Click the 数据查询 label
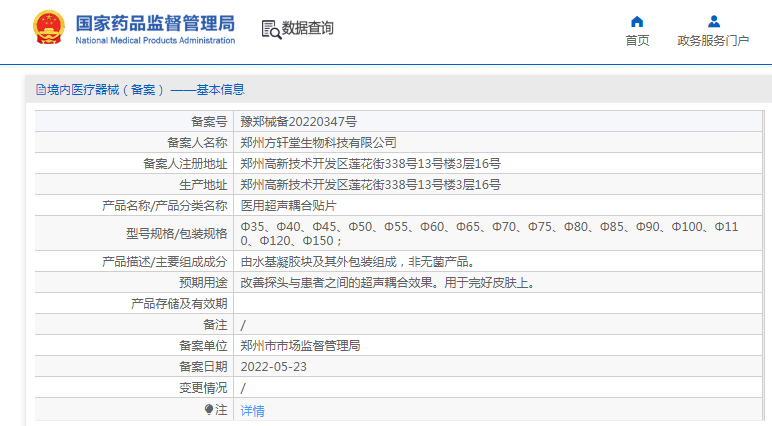The image size is (772, 426). tap(308, 28)
